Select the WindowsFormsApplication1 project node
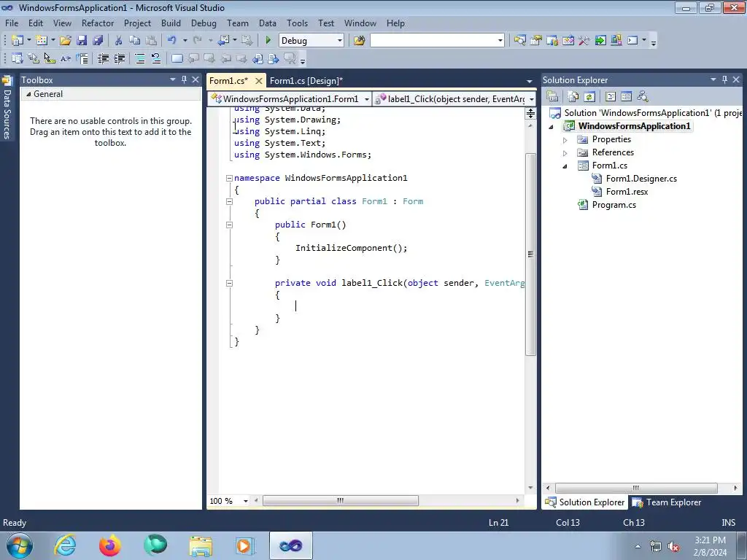 click(x=634, y=126)
